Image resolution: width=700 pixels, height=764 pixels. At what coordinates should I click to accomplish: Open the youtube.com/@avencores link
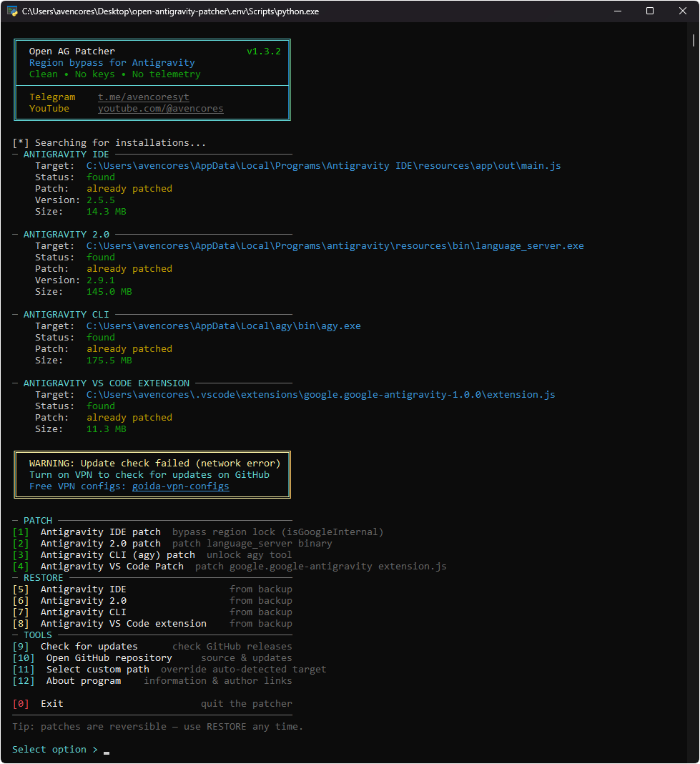pyautogui.click(x=161, y=109)
